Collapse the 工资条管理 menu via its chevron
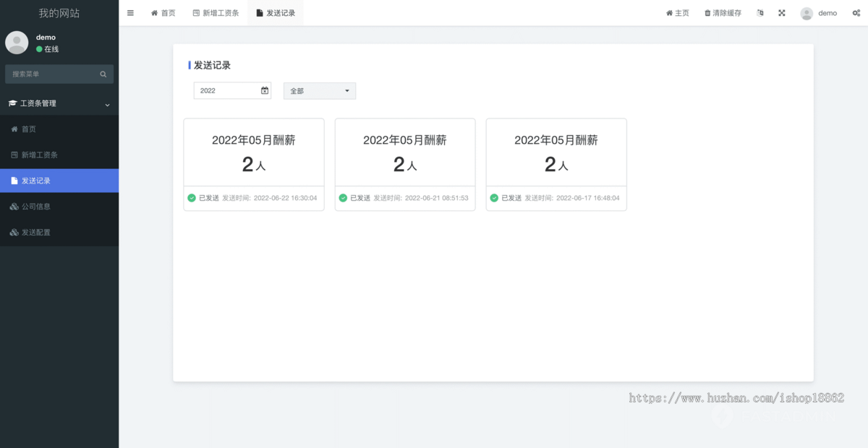 click(107, 103)
